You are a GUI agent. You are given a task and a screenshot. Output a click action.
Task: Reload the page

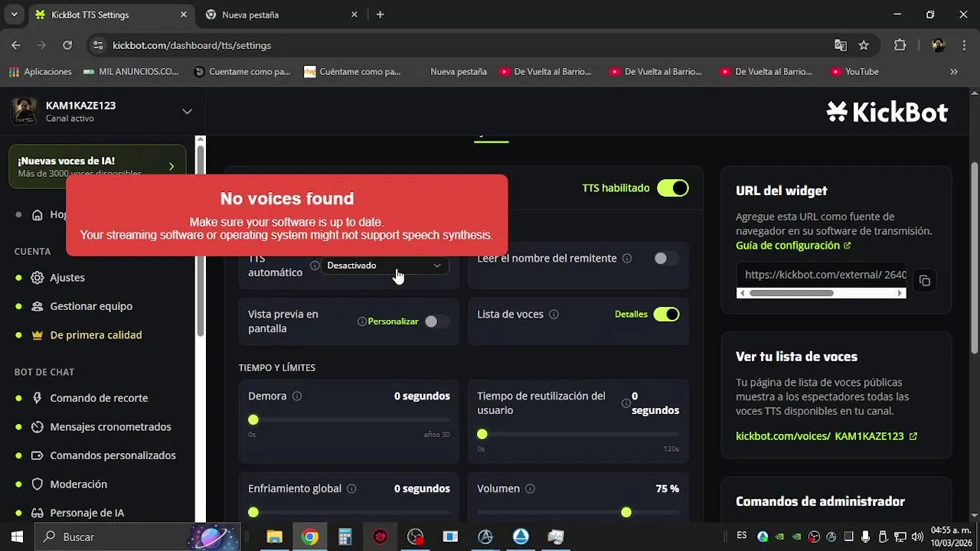tap(67, 45)
